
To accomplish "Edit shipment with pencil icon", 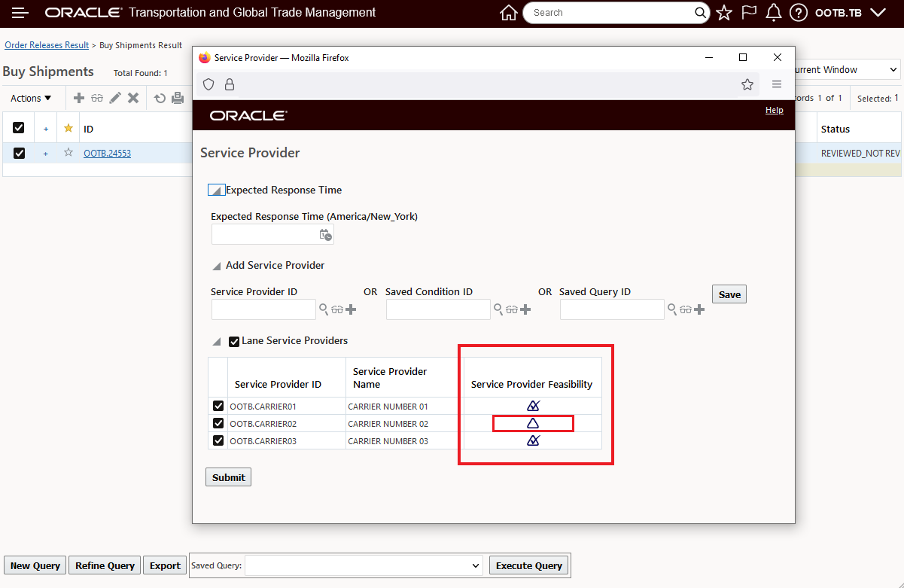I will [x=115, y=98].
